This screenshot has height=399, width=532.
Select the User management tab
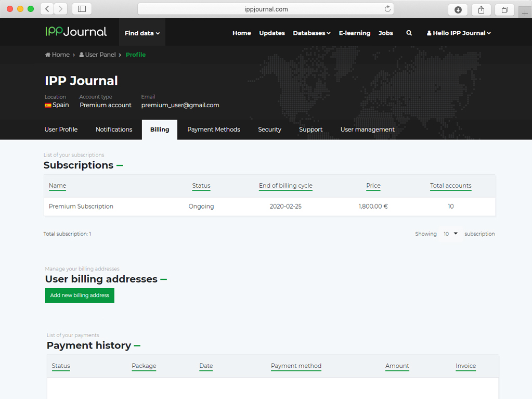pos(367,130)
